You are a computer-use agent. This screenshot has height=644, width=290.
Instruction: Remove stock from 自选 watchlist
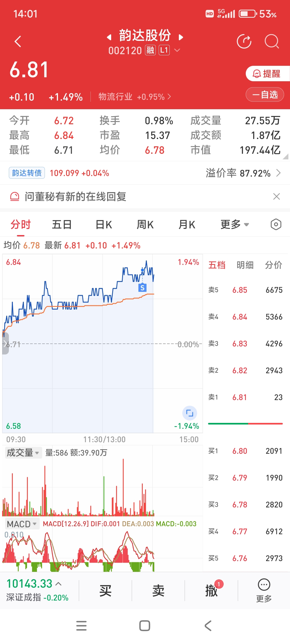[265, 94]
